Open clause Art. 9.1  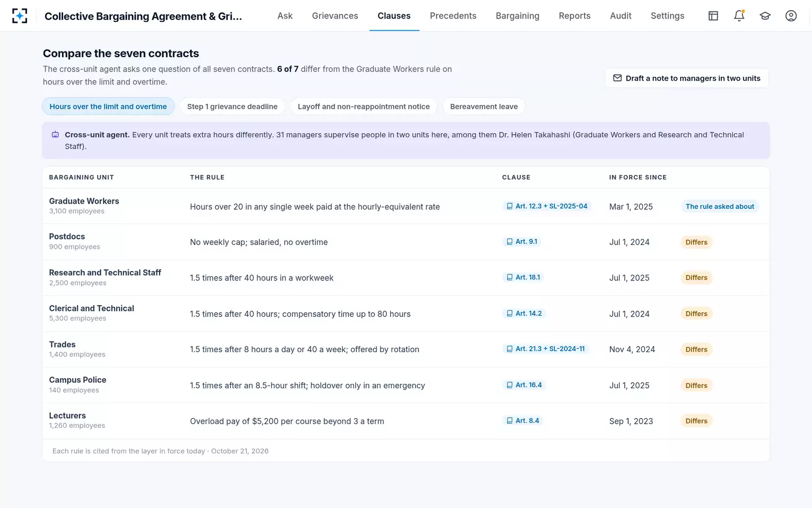pyautogui.click(x=522, y=242)
